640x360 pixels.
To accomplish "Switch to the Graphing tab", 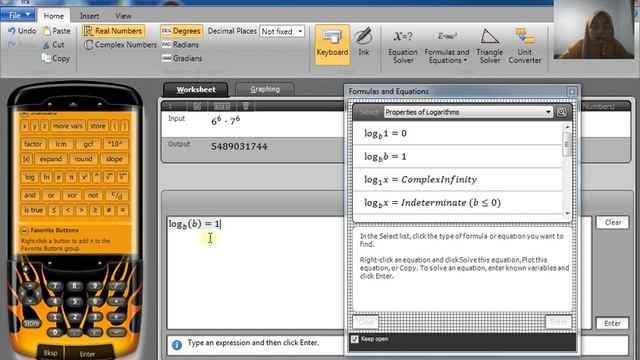I will click(265, 89).
